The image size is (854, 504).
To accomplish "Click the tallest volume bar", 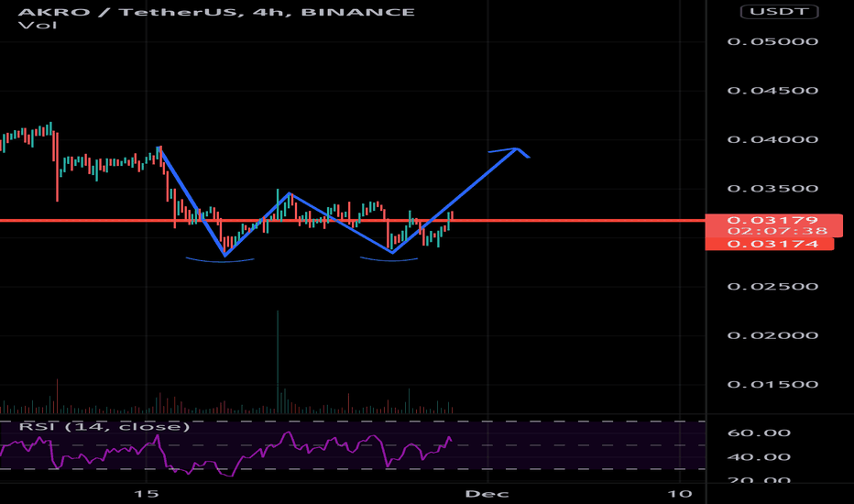I will (278, 362).
